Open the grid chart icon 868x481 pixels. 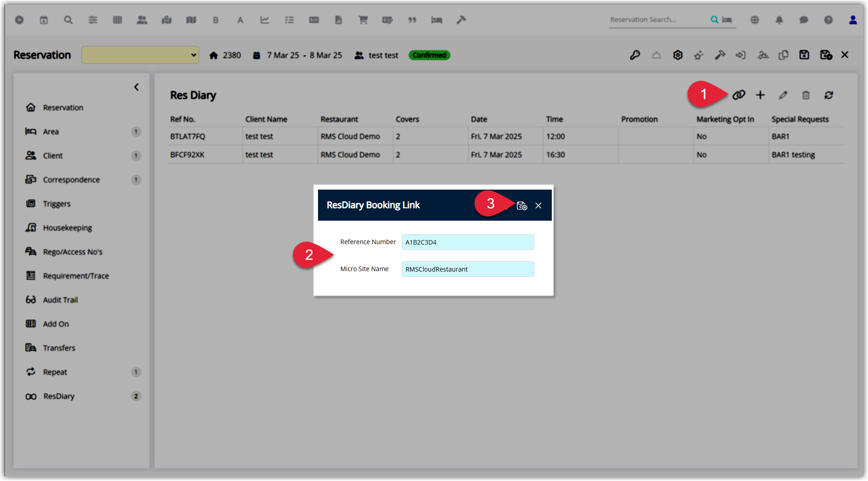click(x=118, y=20)
